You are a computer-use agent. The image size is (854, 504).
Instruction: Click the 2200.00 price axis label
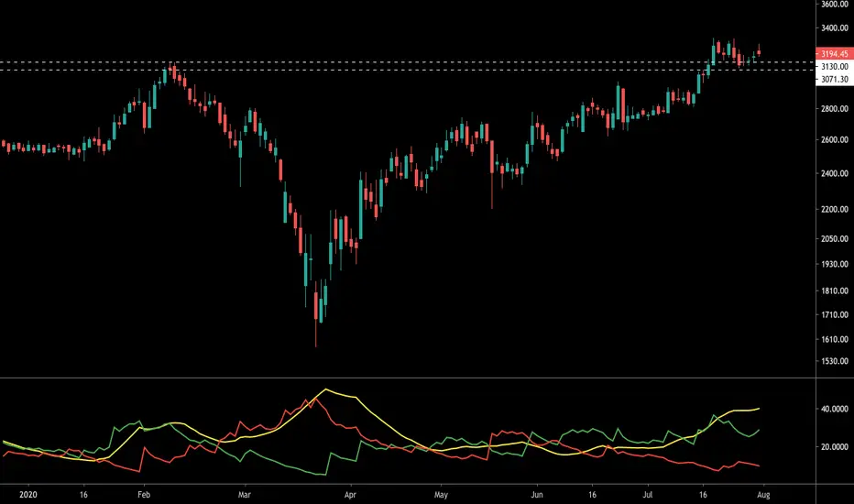click(x=835, y=209)
